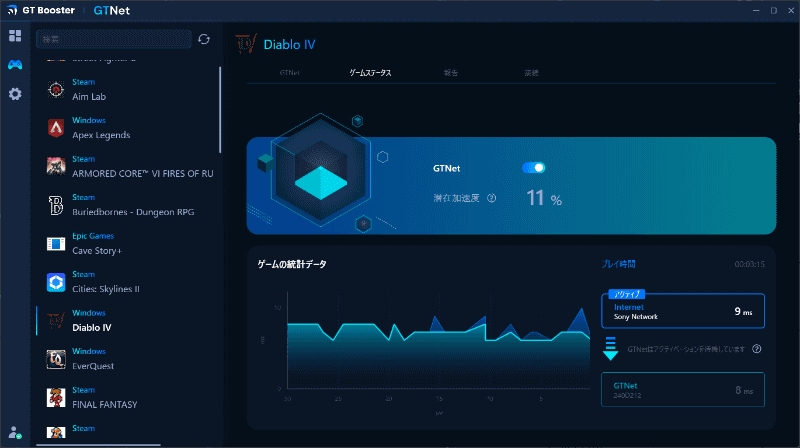
Task: Show help for GTNet activation standby
Action: click(x=757, y=349)
